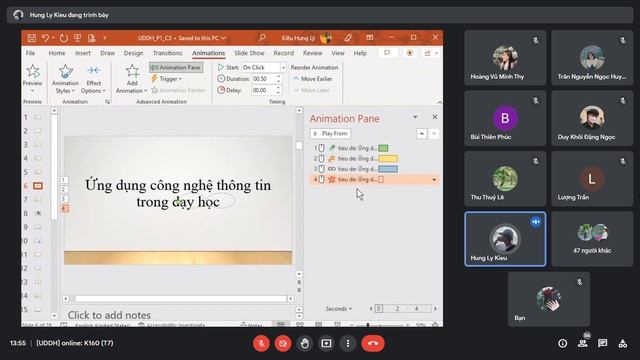Viewport: 640px width, 360px height.
Task: Click the raise hand icon in Meet toolbar
Action: point(304,343)
